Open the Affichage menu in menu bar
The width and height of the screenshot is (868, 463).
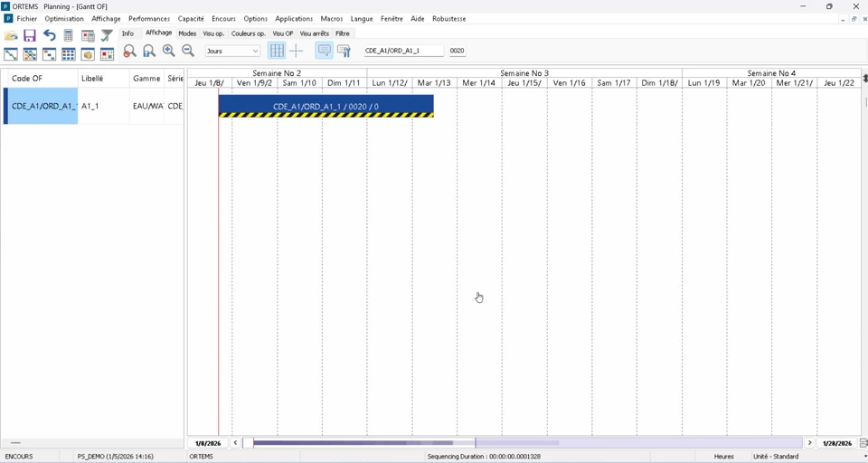106,18
